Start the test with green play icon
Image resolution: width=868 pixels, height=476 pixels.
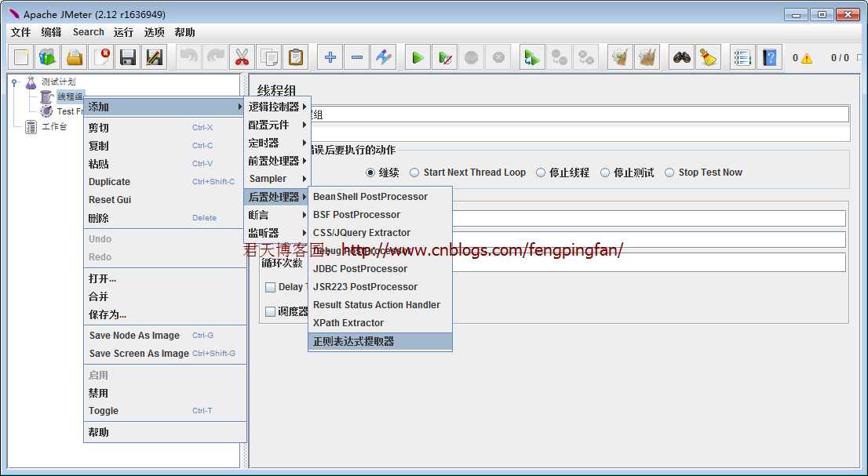click(418, 57)
